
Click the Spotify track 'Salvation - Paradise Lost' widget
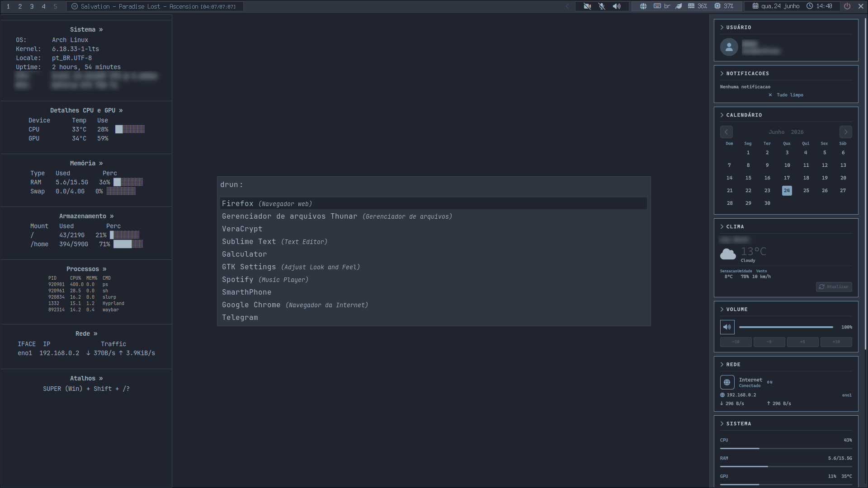[155, 6]
